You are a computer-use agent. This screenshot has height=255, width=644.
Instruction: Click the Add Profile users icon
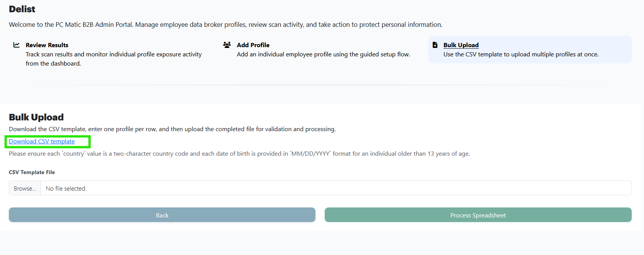tap(227, 45)
